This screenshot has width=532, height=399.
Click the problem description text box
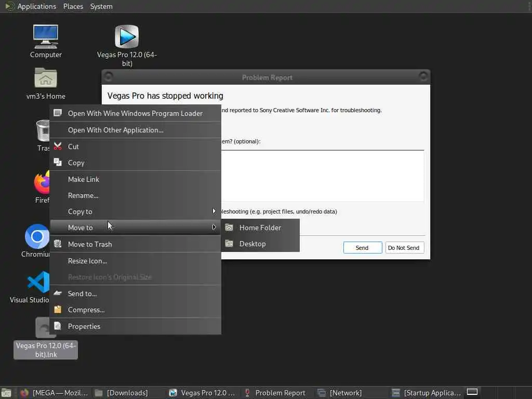pyautogui.click(x=322, y=176)
